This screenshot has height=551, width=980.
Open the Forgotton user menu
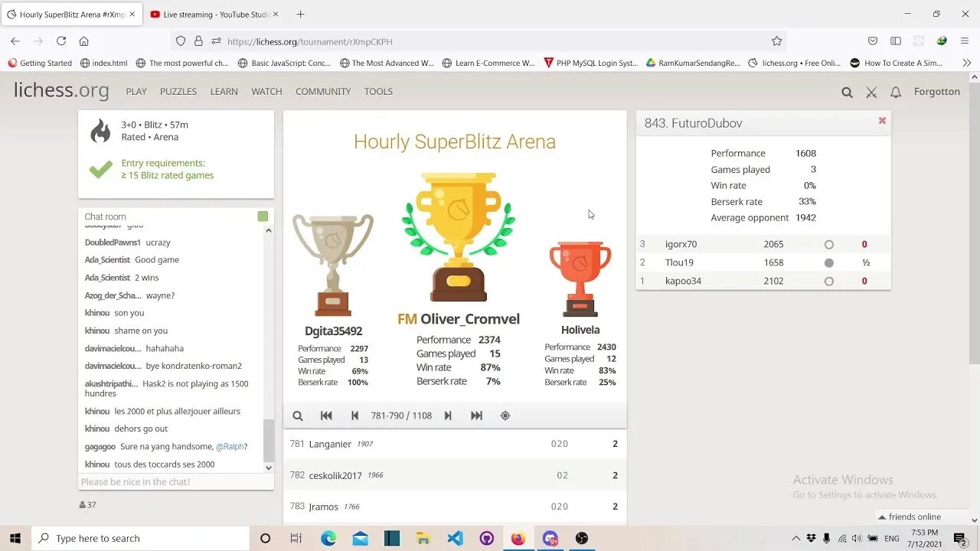pos(936,91)
